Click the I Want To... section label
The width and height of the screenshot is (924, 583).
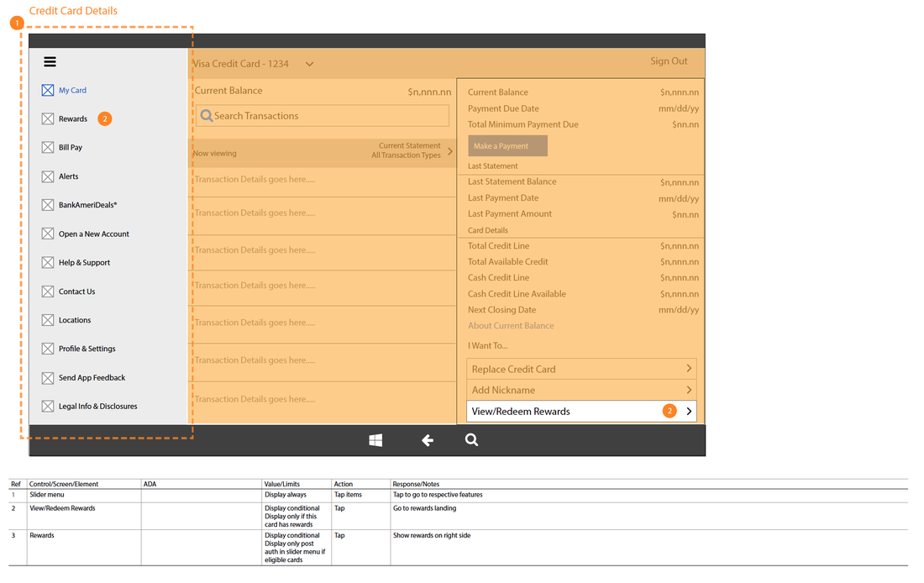pos(487,346)
